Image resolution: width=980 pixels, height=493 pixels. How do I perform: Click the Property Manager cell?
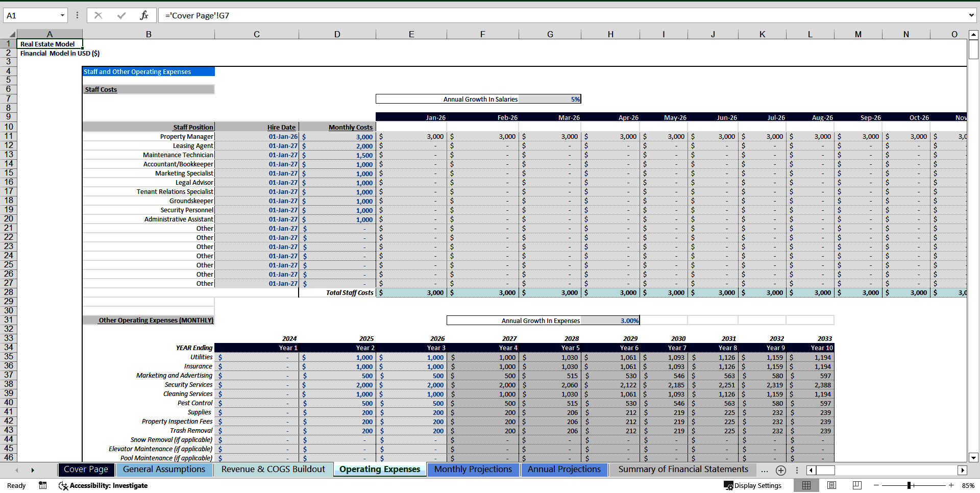click(x=149, y=136)
